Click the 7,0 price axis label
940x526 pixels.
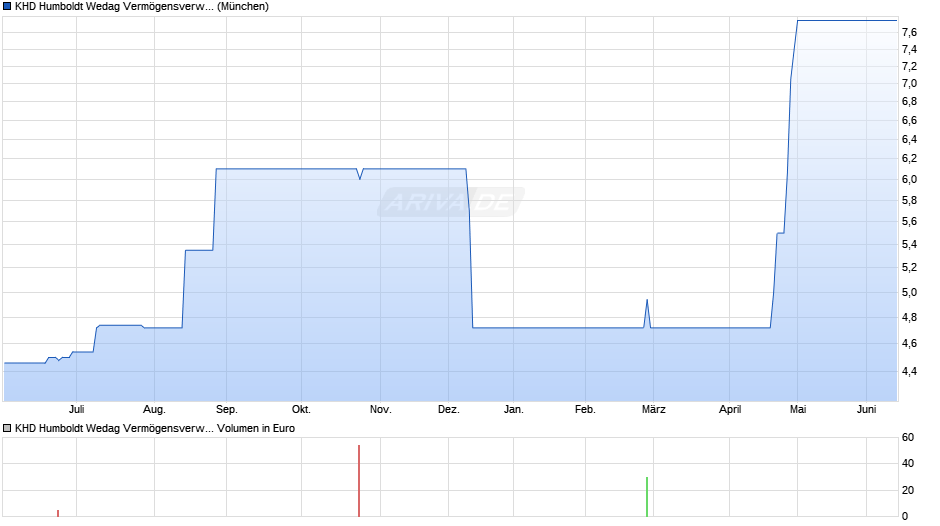[x=909, y=83]
